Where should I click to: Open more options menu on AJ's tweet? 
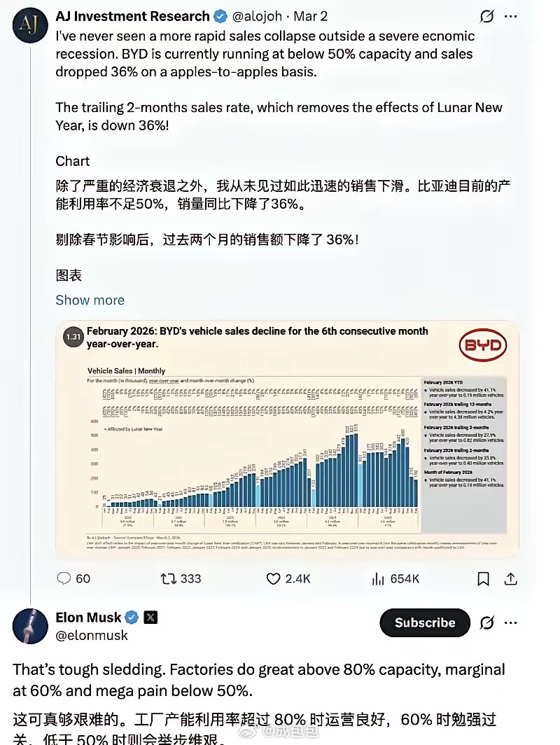[x=510, y=15]
